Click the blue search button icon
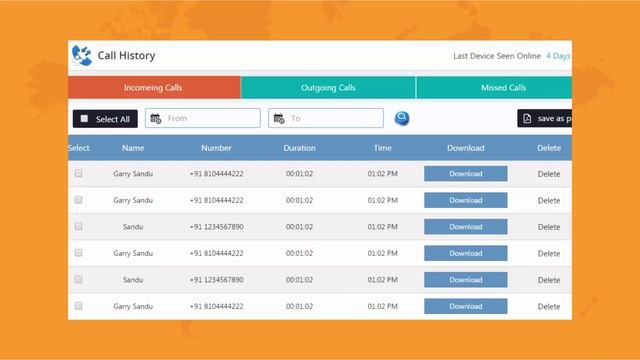The width and height of the screenshot is (640, 360). coord(402,118)
